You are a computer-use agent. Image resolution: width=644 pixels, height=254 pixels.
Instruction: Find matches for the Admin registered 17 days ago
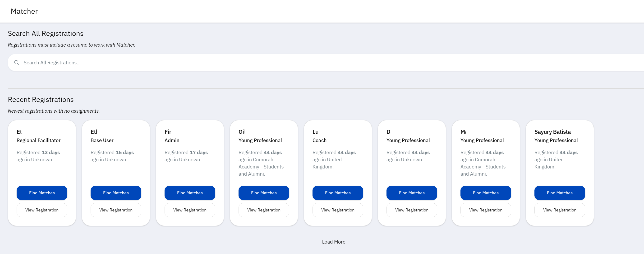click(x=190, y=193)
